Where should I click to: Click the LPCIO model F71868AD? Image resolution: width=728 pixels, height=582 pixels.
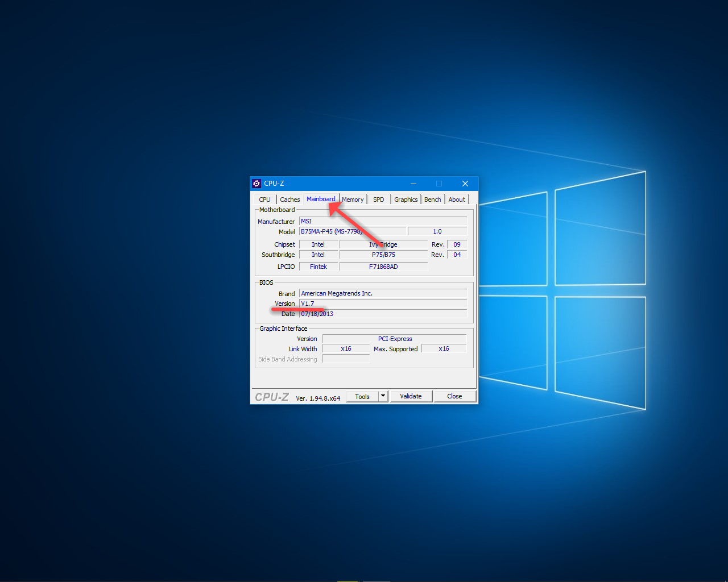384,267
